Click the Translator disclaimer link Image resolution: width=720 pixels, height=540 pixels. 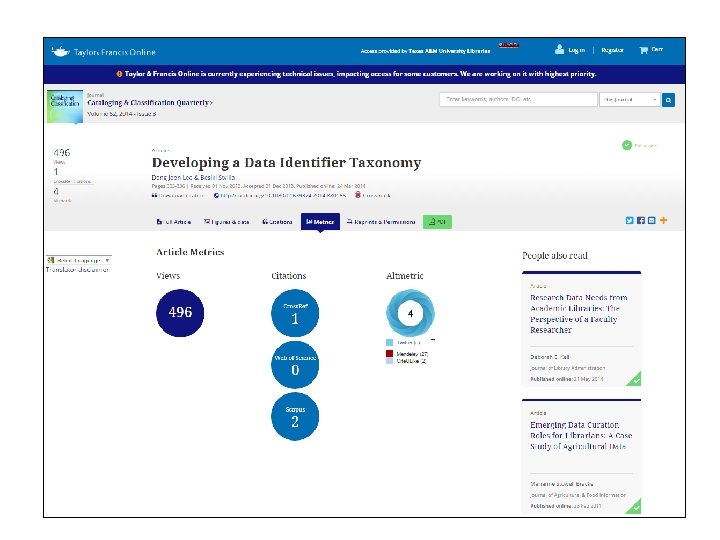point(77,270)
